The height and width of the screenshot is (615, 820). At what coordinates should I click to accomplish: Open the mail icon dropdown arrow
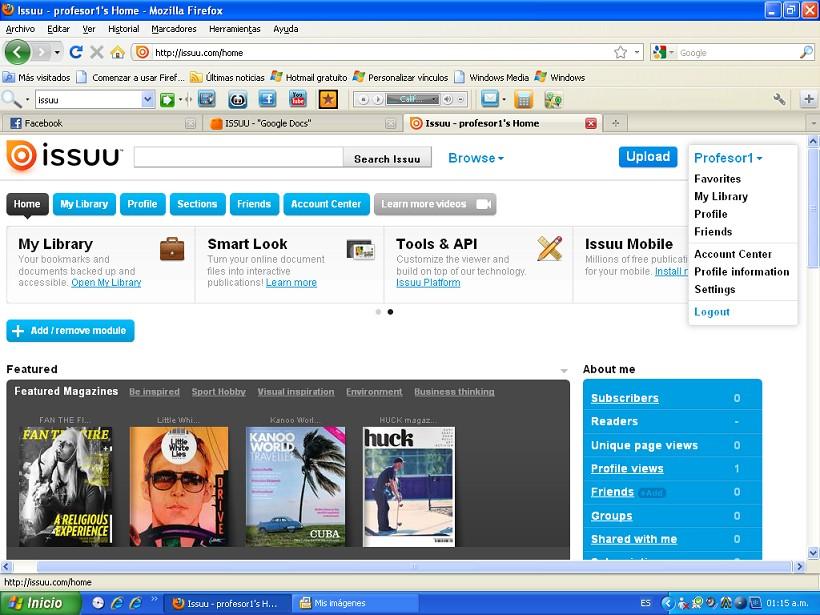(504, 99)
